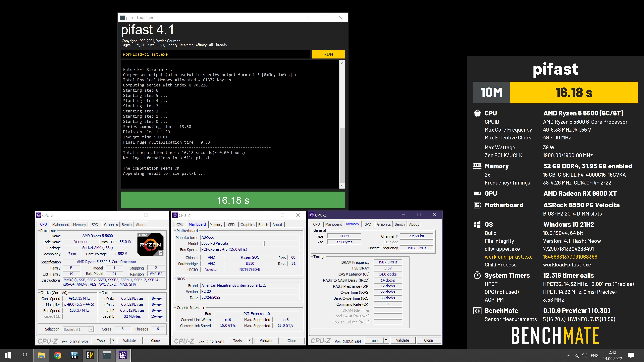
Task: Open the blue chart taskbar application
Action: tap(74, 355)
